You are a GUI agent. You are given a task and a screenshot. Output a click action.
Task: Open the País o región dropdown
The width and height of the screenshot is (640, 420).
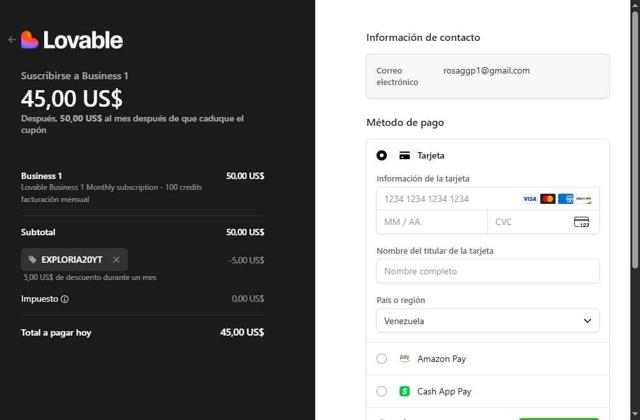[x=488, y=321]
